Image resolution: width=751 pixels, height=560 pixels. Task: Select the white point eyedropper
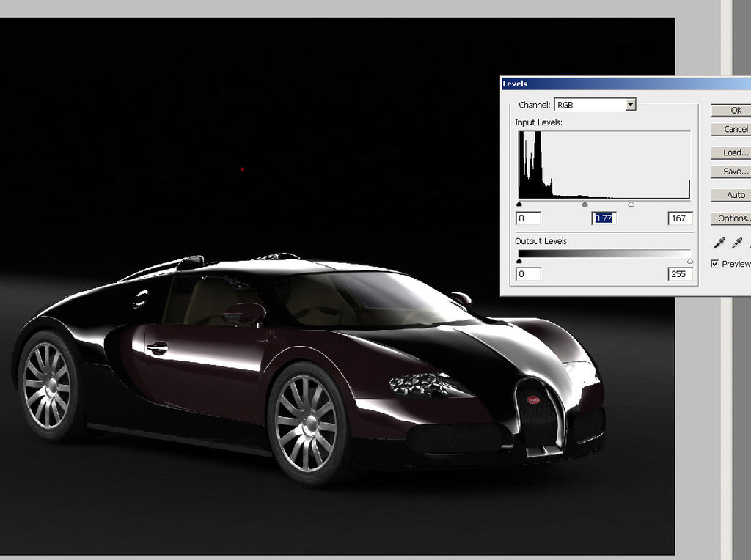pos(750,244)
